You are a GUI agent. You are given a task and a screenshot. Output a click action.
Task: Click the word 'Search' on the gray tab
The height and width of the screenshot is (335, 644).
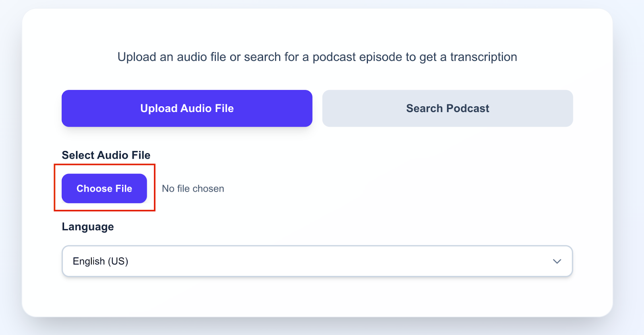(424, 109)
